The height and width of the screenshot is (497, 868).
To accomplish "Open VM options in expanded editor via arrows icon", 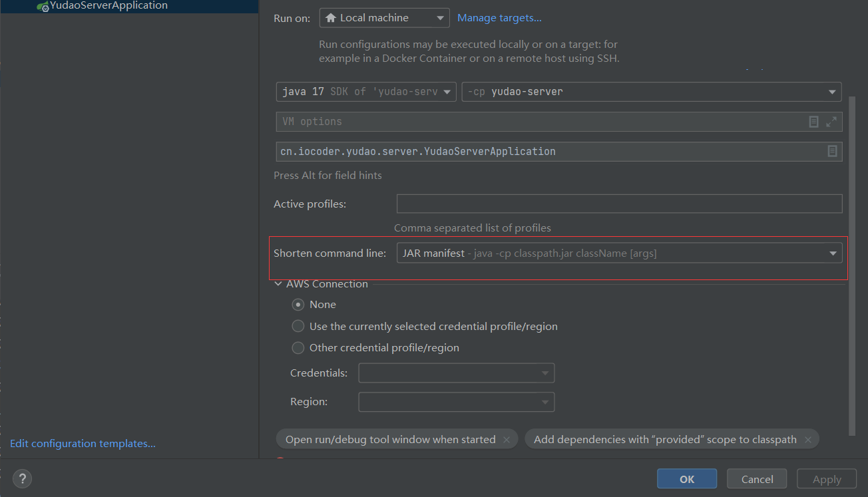I will 830,121.
